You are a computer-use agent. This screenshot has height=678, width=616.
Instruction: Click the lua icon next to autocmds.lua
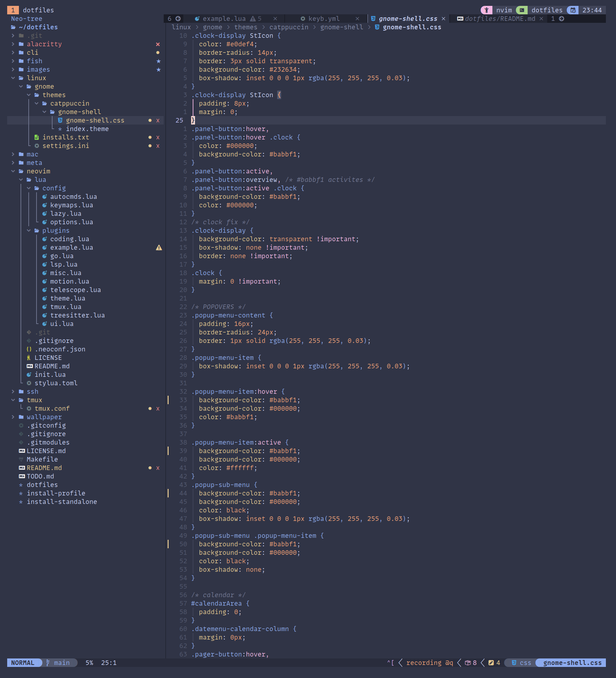click(x=44, y=197)
